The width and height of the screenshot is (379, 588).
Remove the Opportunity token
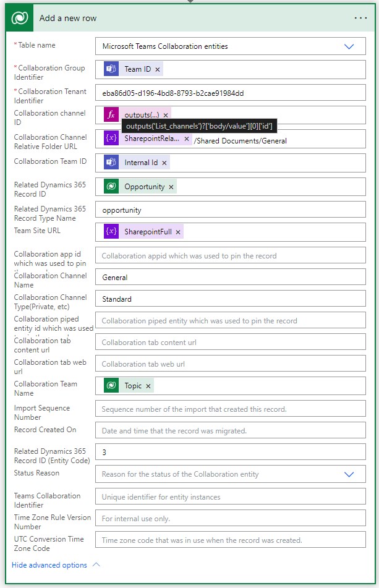point(171,187)
